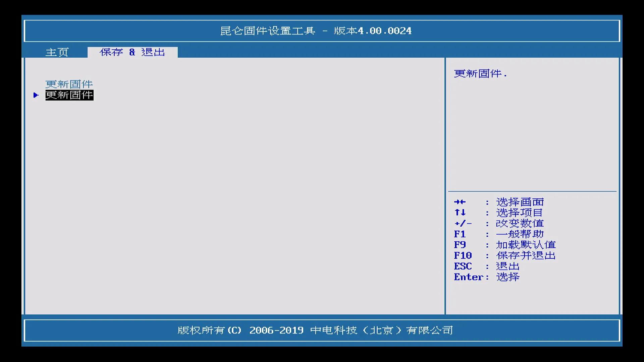This screenshot has height=362, width=644.
Task: Click the triangular arrow marker beside 更新固件
Action: 36,95
